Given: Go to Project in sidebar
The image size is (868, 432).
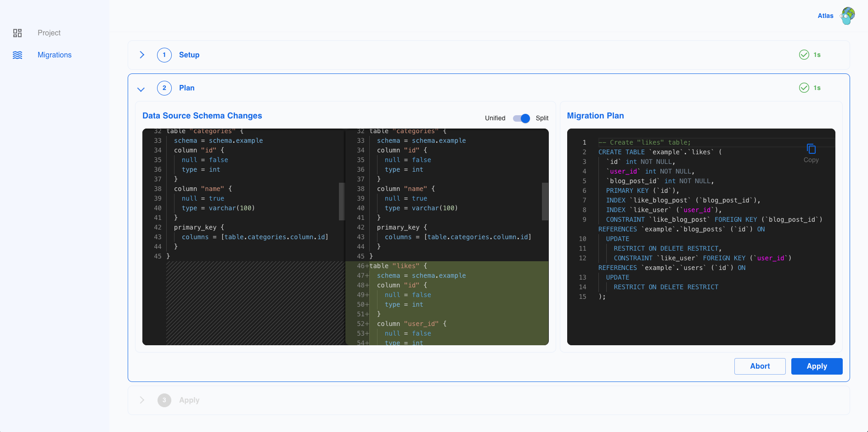Looking at the screenshot, I should tap(49, 33).
